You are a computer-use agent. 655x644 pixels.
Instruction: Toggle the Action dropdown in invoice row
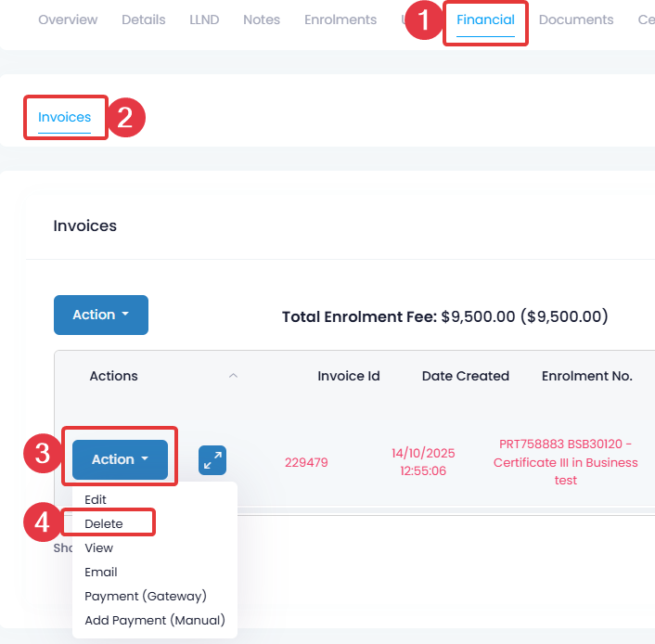click(x=120, y=459)
